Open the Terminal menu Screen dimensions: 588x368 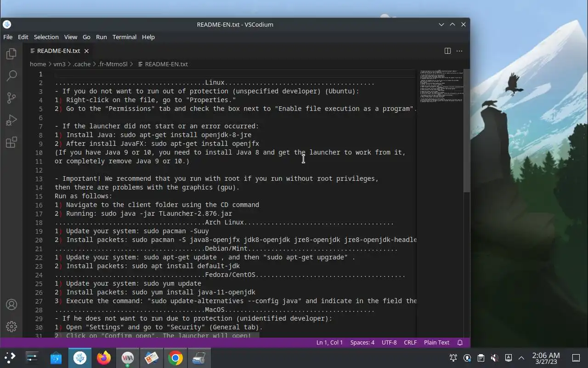[124, 37]
